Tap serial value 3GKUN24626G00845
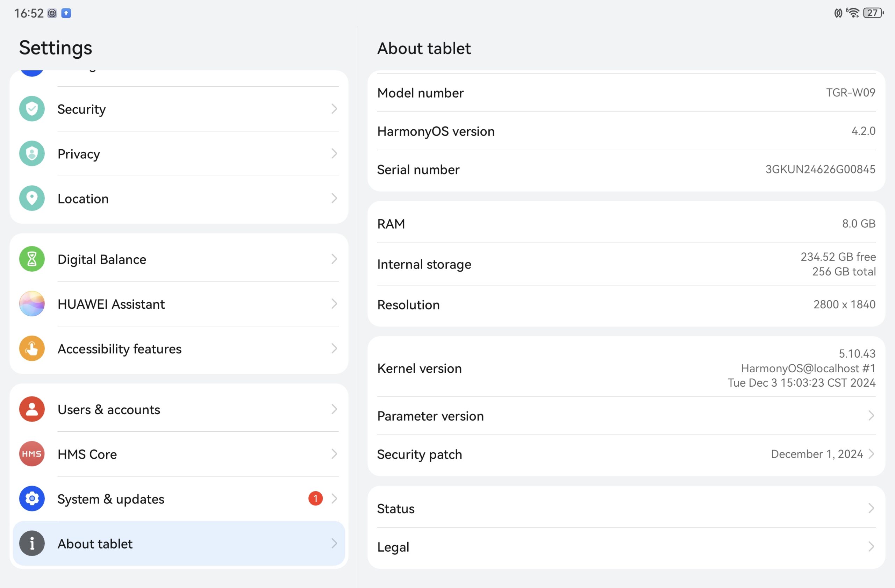Viewport: 895px width, 588px height. pos(821,169)
